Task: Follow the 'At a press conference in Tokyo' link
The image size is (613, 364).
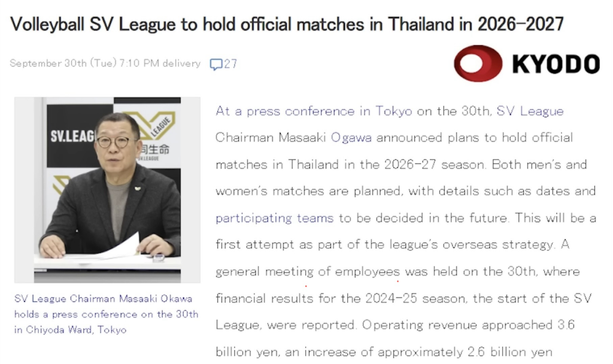Action: click(314, 111)
